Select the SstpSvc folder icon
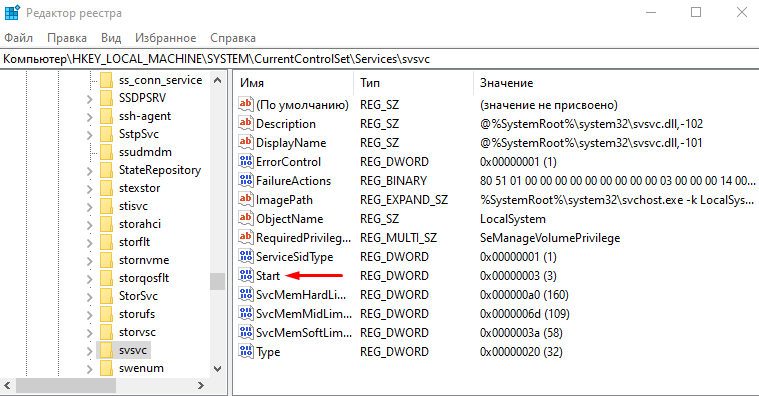Image resolution: width=759 pixels, height=396 pixels. click(106, 134)
